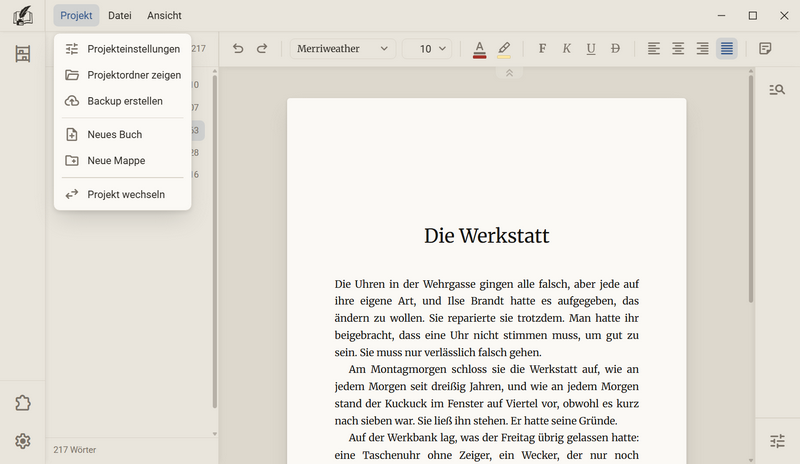The height and width of the screenshot is (464, 800).
Task: Click the word 'Montagmorgen' in the text
Action: 408,369
